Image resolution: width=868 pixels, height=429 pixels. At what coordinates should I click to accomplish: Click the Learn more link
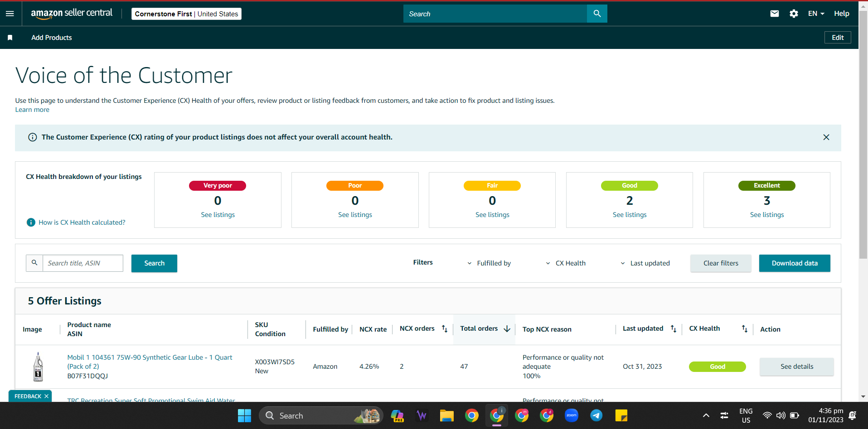click(32, 110)
